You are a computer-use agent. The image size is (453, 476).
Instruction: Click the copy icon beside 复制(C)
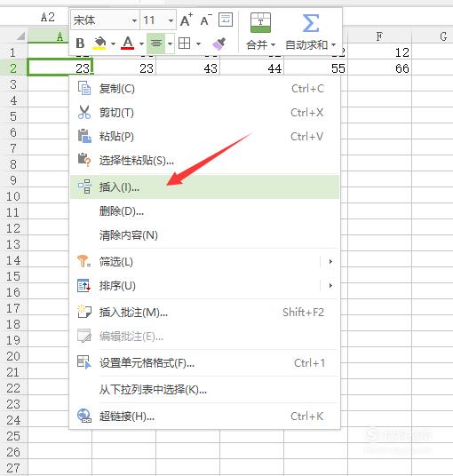[84, 88]
